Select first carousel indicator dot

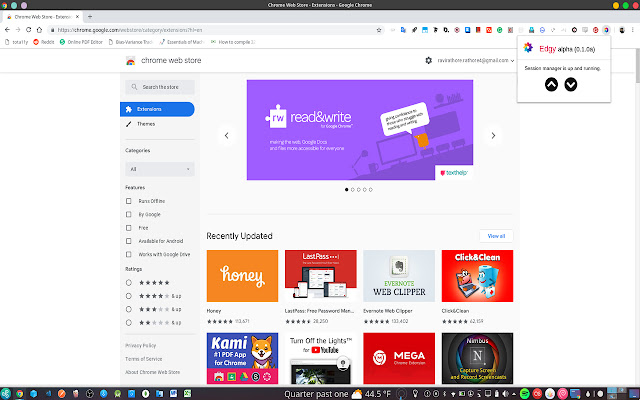click(x=347, y=190)
